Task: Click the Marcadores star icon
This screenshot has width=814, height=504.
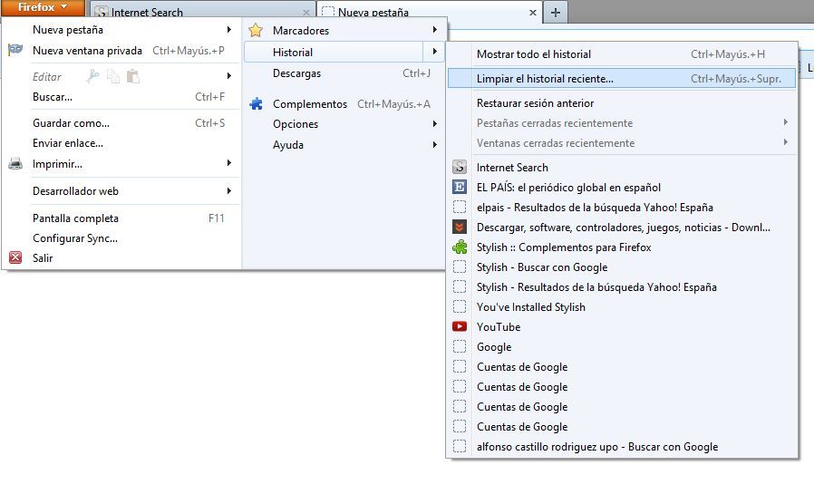Action: pos(256,30)
